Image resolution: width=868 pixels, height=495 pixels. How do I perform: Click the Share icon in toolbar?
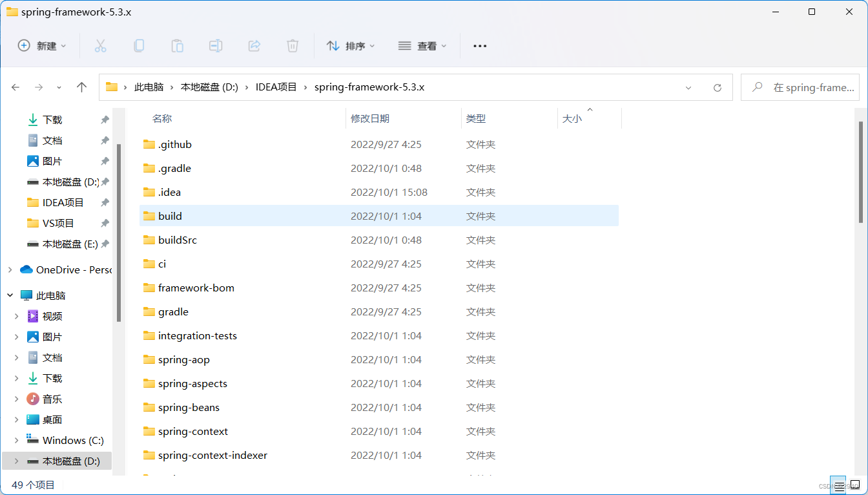254,46
